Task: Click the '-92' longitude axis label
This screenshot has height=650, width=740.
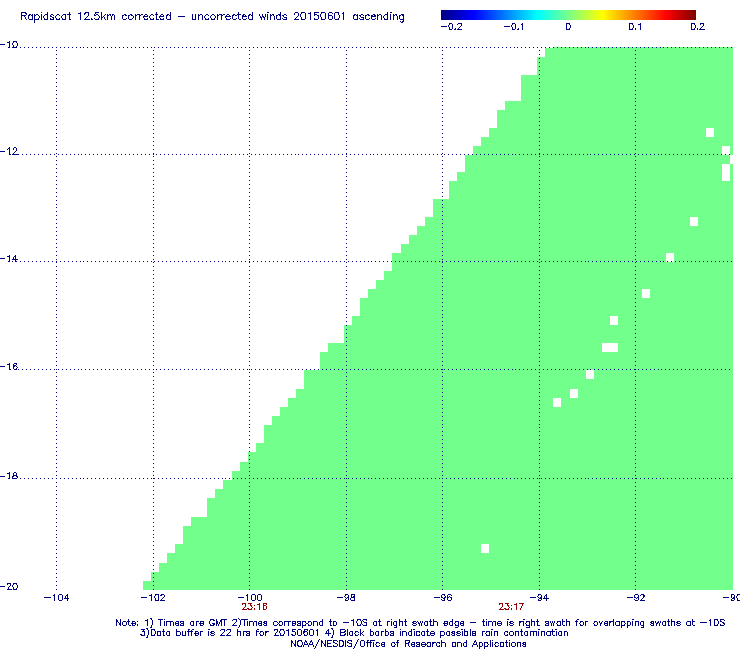Action: click(636, 598)
